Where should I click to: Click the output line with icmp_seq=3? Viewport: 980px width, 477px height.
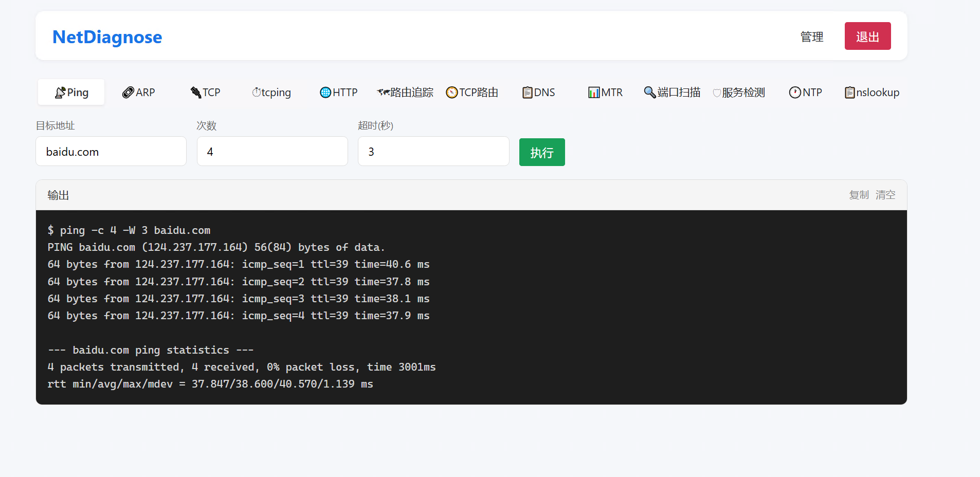239,299
